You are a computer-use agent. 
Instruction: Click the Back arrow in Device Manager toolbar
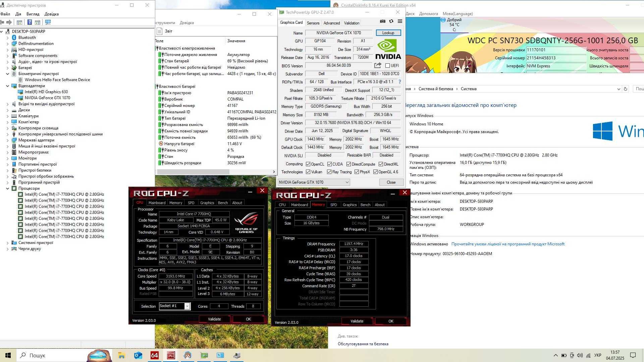[x=2, y=22]
